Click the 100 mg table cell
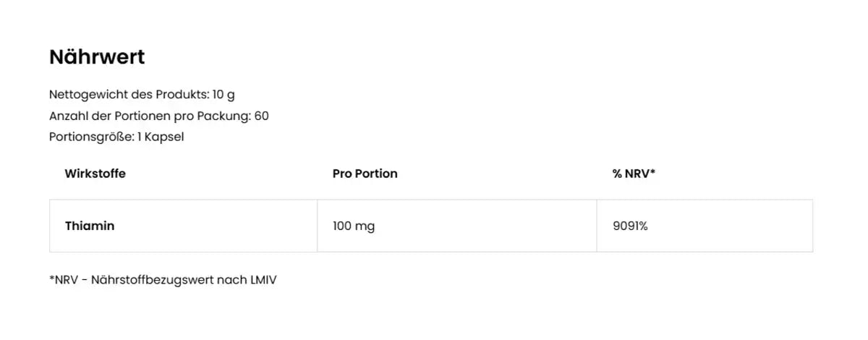This screenshot has height=340, width=868. (354, 226)
